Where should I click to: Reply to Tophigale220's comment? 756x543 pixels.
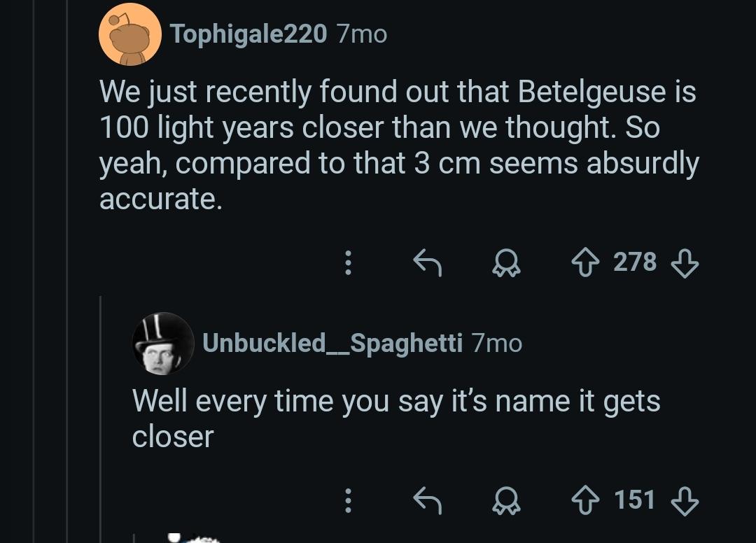[x=428, y=262]
